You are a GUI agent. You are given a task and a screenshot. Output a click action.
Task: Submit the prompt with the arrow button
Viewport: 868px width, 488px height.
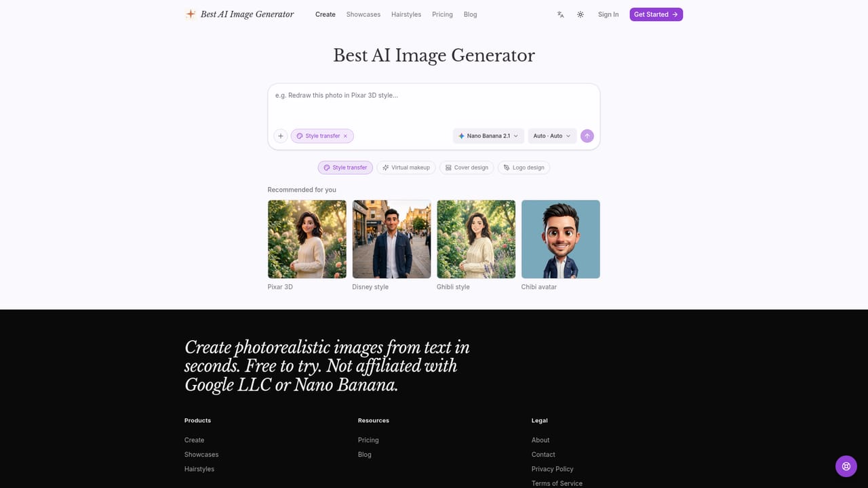(x=587, y=136)
